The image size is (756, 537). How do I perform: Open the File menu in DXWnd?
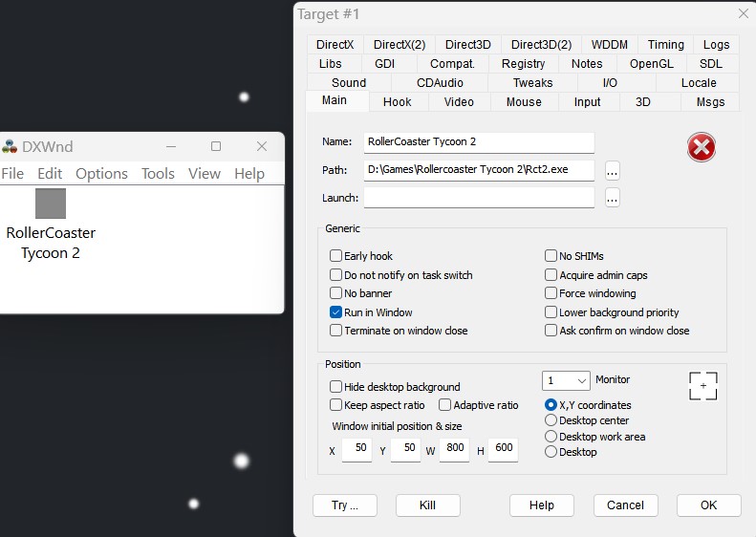point(12,174)
